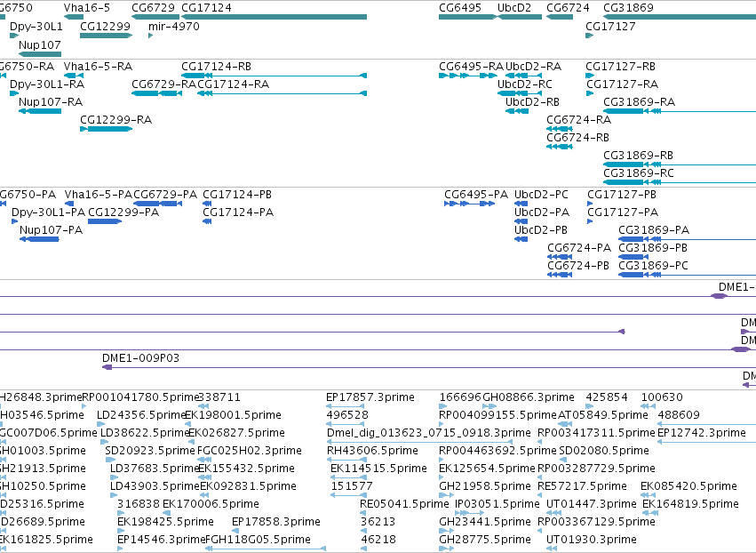The width and height of the screenshot is (756, 553).
Task: Select the CG12299-RA transcript bar
Action: point(106,129)
